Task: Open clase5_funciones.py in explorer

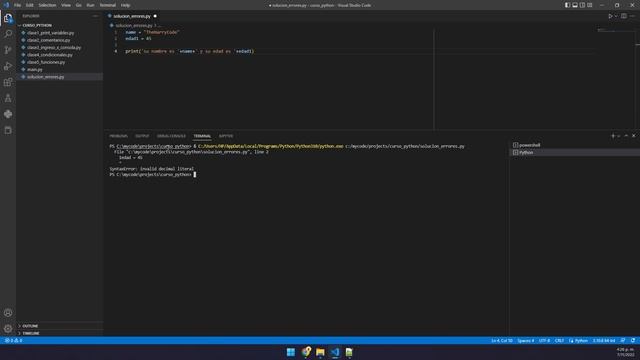Action: click(46, 62)
